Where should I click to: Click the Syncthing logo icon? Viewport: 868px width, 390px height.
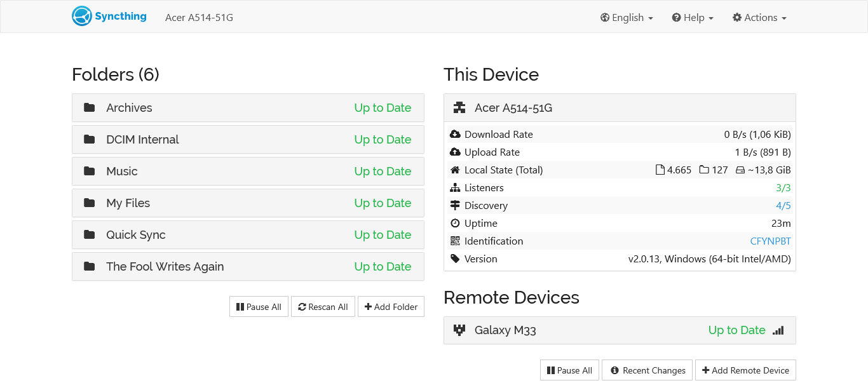click(81, 16)
